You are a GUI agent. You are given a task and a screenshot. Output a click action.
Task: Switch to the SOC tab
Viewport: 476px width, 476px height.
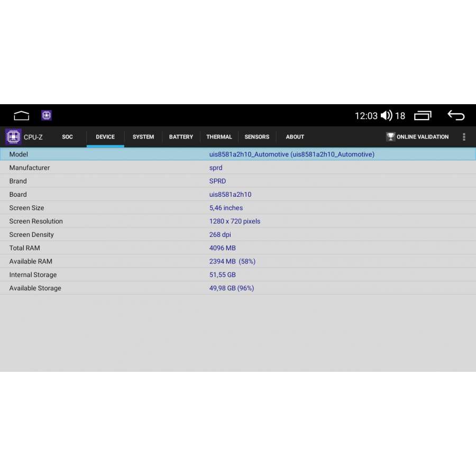click(67, 137)
